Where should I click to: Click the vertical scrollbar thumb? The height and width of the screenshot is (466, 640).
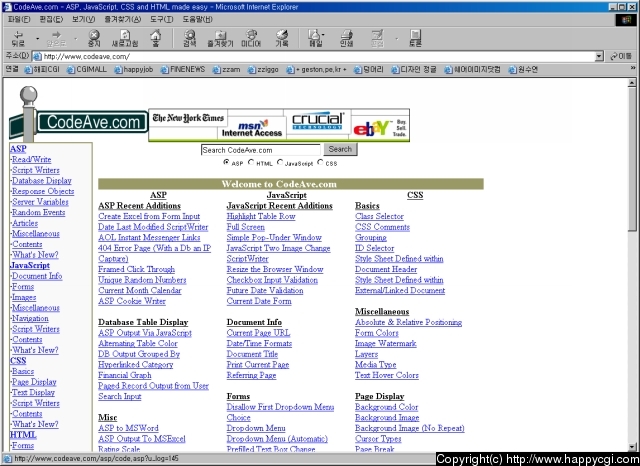(632, 159)
